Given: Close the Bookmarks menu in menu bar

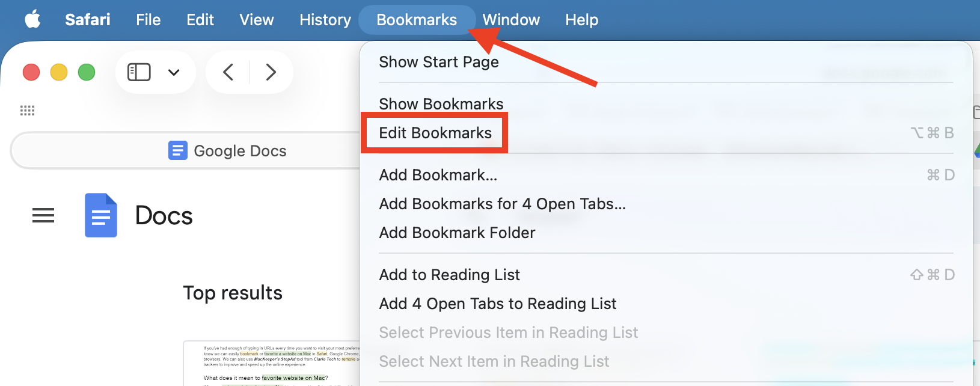Looking at the screenshot, I should point(417,20).
